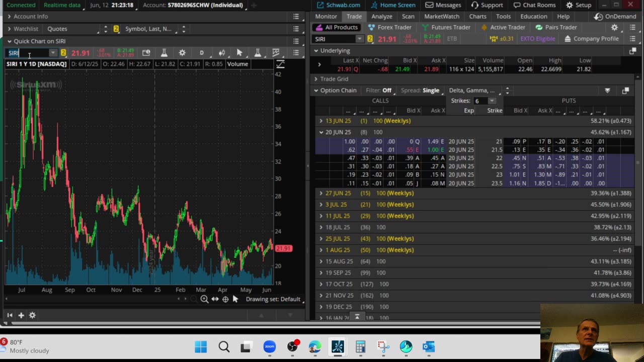This screenshot has height=362, width=644.
Task: Open the chart style candlestick icon
Action: (x=221, y=53)
